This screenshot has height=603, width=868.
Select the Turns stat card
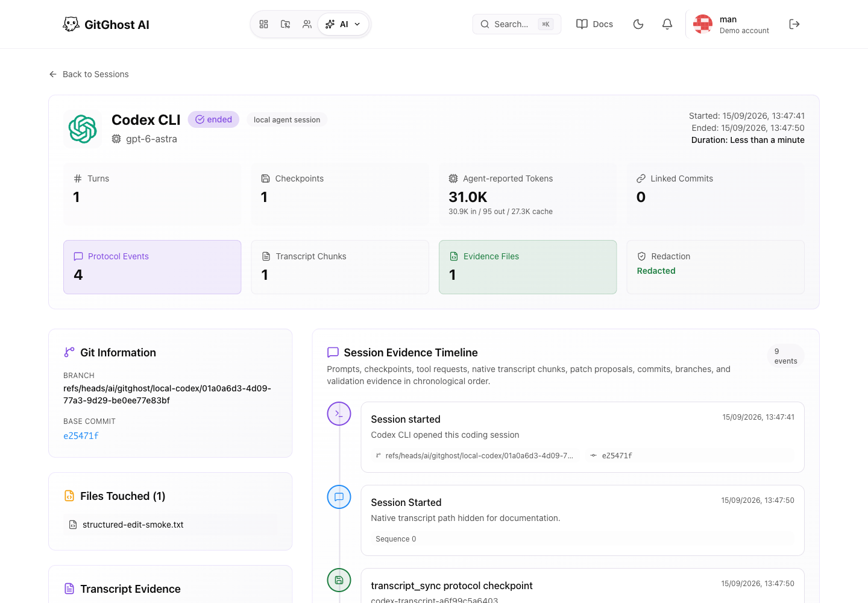152,194
